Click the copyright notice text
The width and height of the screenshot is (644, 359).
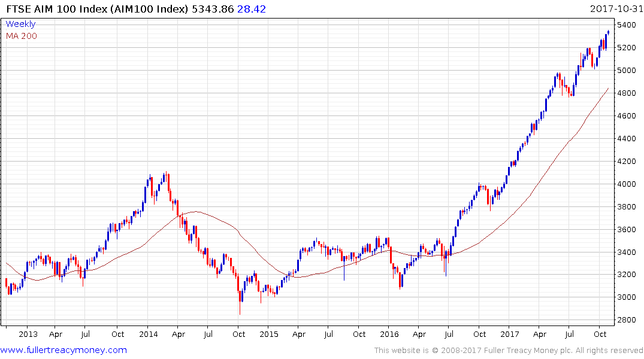point(509,351)
